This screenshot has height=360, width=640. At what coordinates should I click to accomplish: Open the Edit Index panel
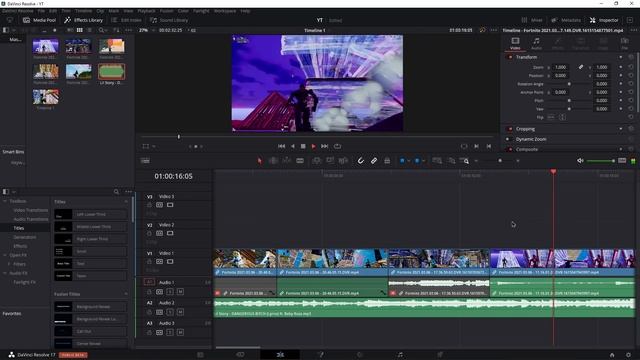point(126,20)
